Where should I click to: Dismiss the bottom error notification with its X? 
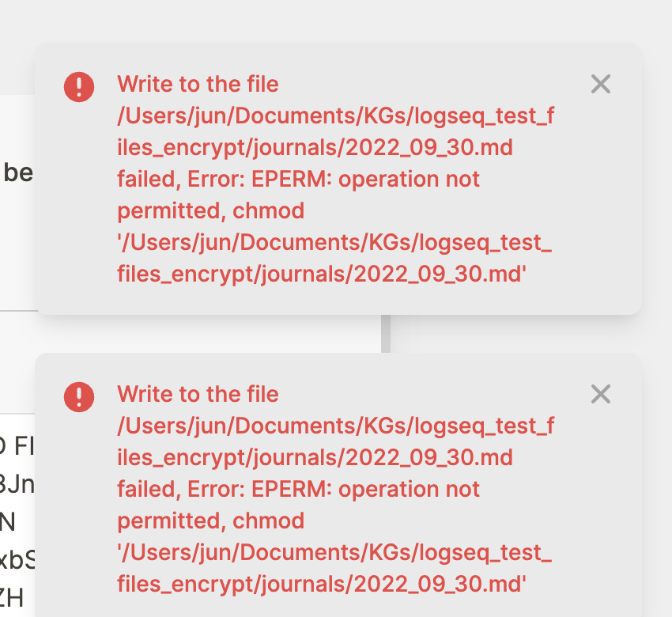[x=600, y=394]
